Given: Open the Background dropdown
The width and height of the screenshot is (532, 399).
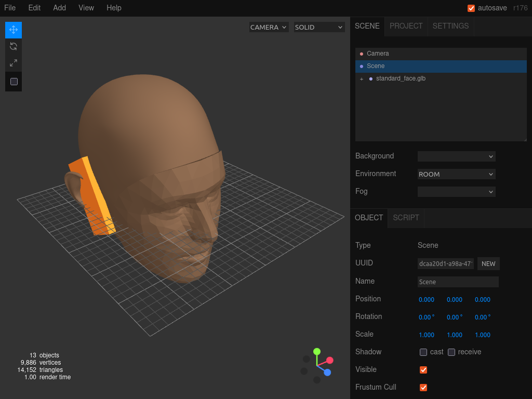Looking at the screenshot, I should click(x=456, y=156).
